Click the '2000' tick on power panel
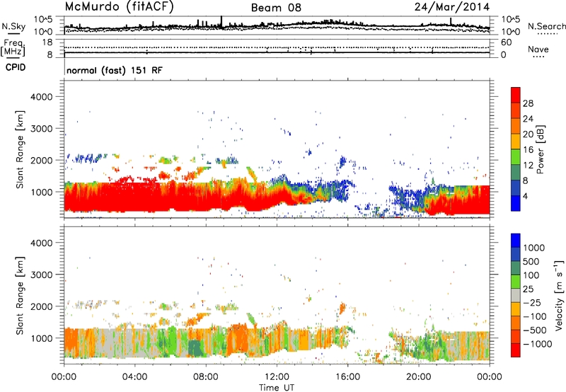The width and height of the screenshot is (566, 392). tap(42, 160)
